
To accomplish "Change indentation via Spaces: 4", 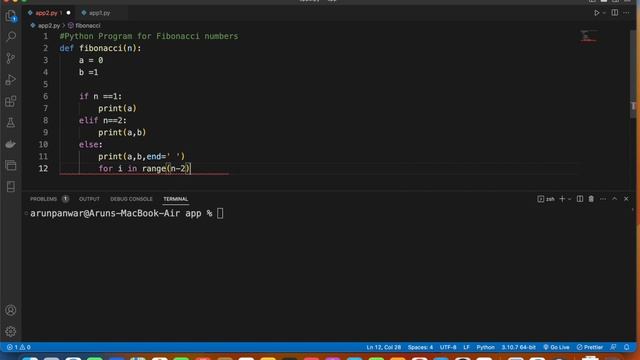I will pyautogui.click(x=420, y=347).
